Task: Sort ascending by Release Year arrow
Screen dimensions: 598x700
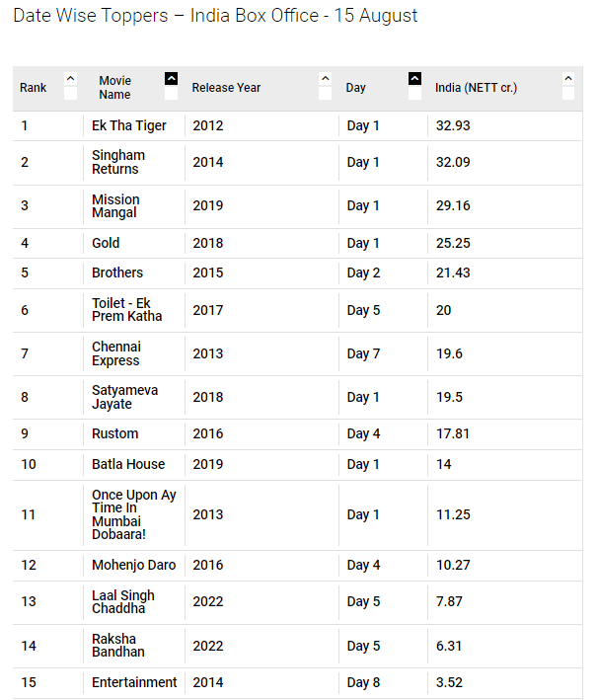Action: click(326, 79)
